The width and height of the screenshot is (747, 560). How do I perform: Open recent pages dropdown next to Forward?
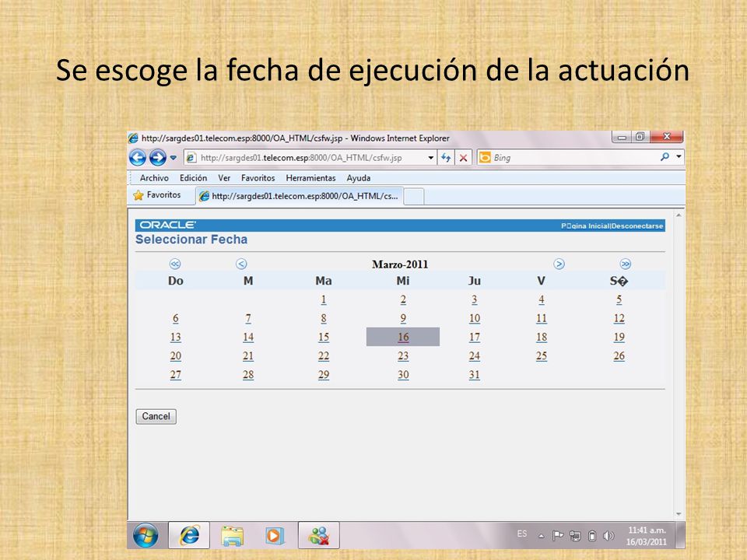click(x=174, y=158)
